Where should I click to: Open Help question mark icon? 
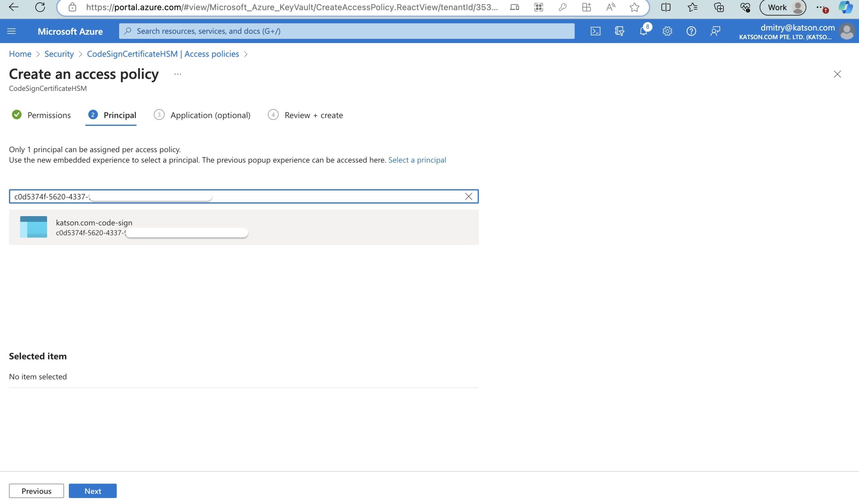pos(691,31)
